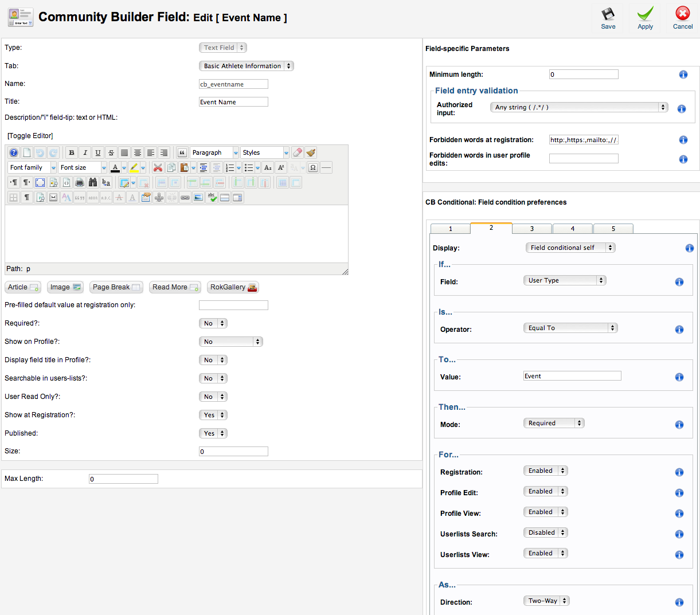Insert special character with Omega icon
This screenshot has height=615, width=700.
coord(313,167)
